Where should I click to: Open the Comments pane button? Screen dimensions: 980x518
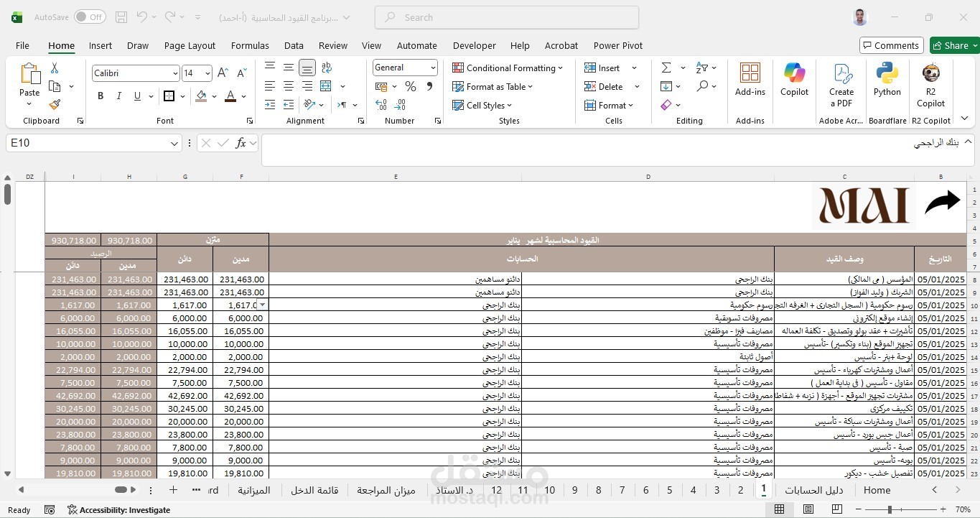(891, 45)
